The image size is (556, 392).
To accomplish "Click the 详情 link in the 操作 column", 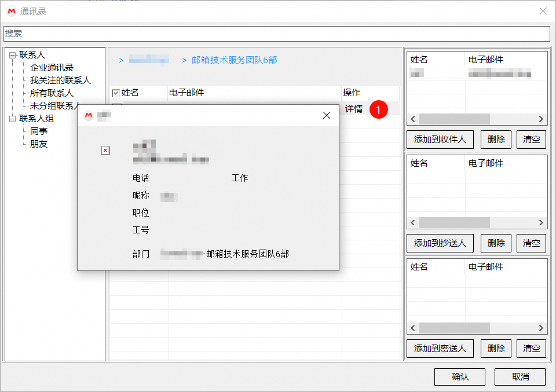I will (x=354, y=108).
